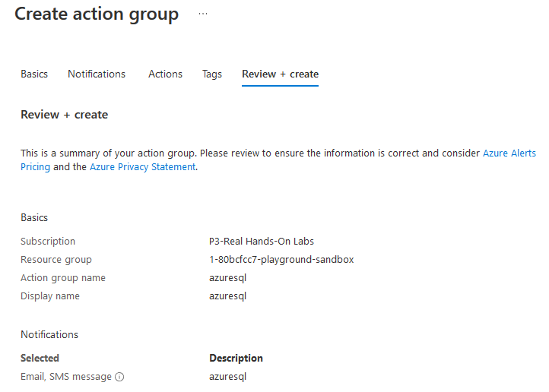This screenshot has height=392, width=549.
Task: Click the Email, SMS message label
Action: click(x=66, y=377)
